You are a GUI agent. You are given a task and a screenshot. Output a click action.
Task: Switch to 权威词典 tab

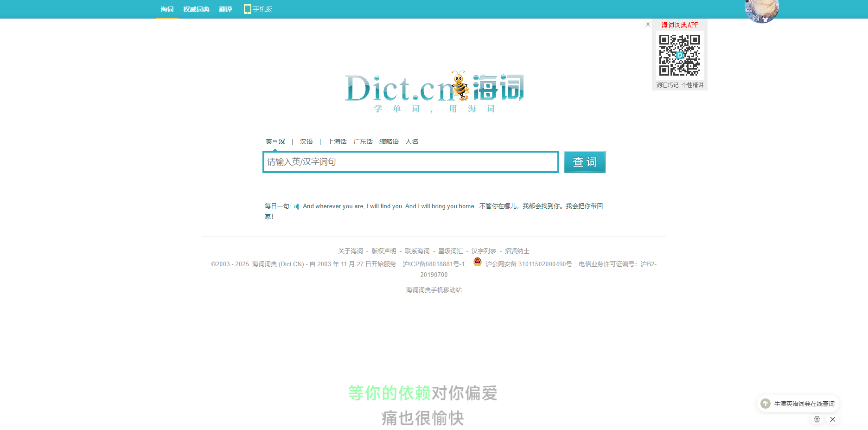[x=196, y=9]
